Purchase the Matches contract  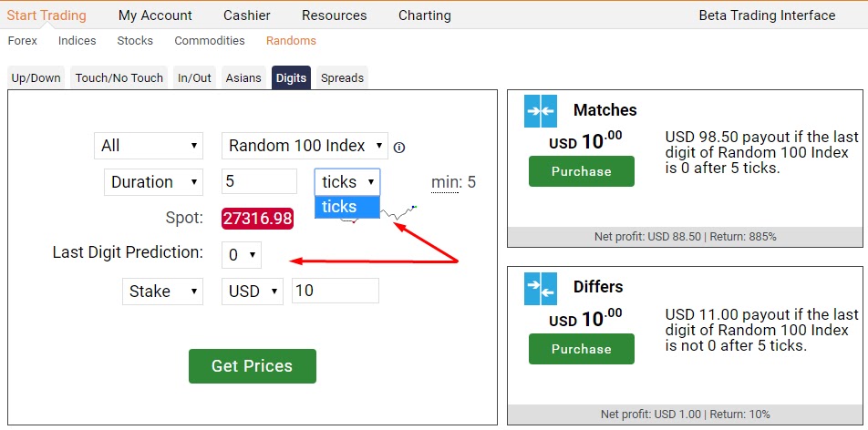tap(582, 171)
